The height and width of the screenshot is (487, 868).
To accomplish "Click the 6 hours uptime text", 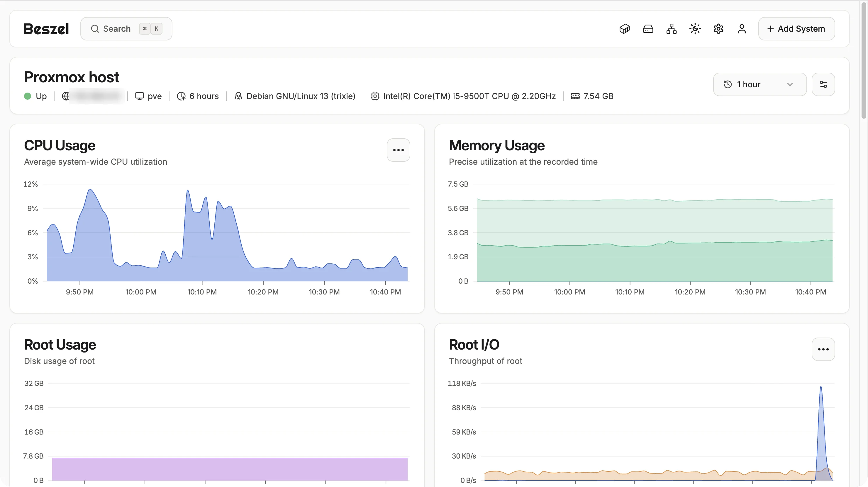I will point(204,96).
